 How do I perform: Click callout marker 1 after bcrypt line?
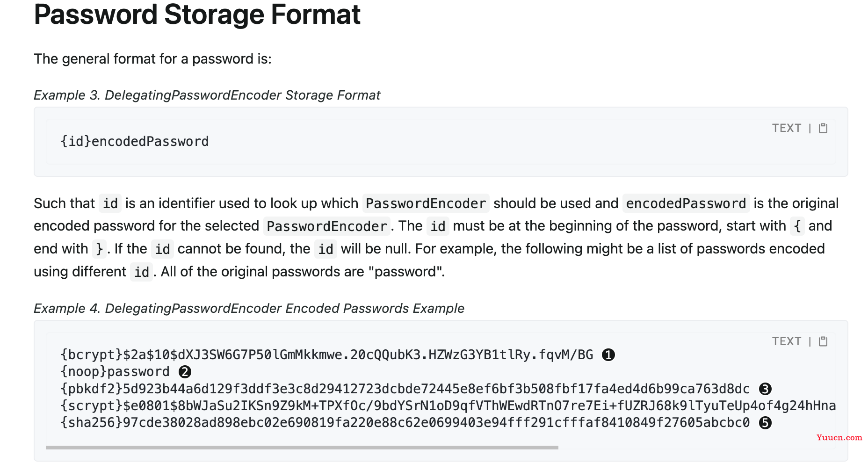click(x=608, y=355)
